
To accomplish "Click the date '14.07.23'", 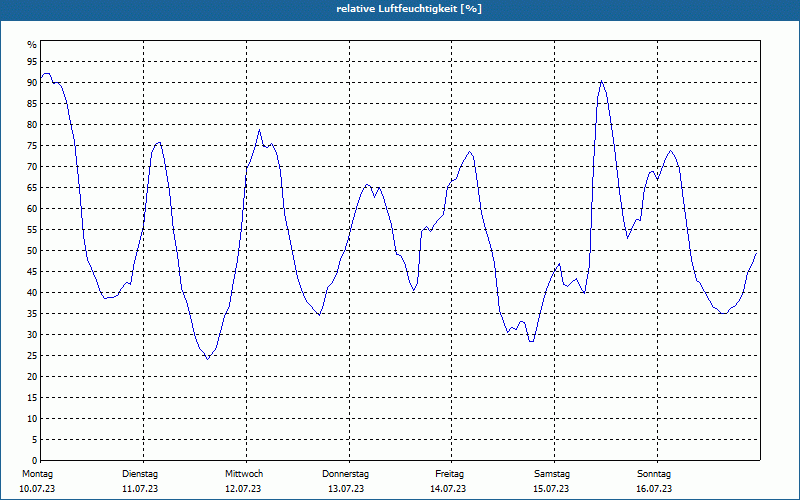I will 448,489.
